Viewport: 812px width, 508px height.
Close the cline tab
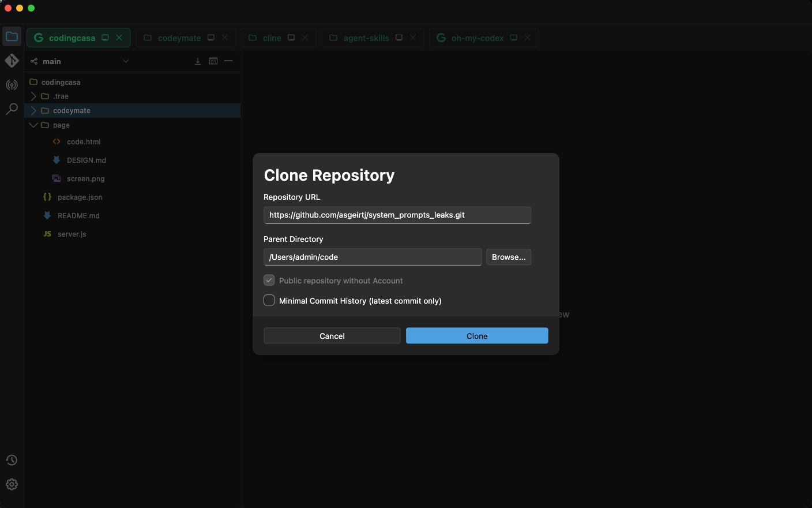tap(305, 38)
